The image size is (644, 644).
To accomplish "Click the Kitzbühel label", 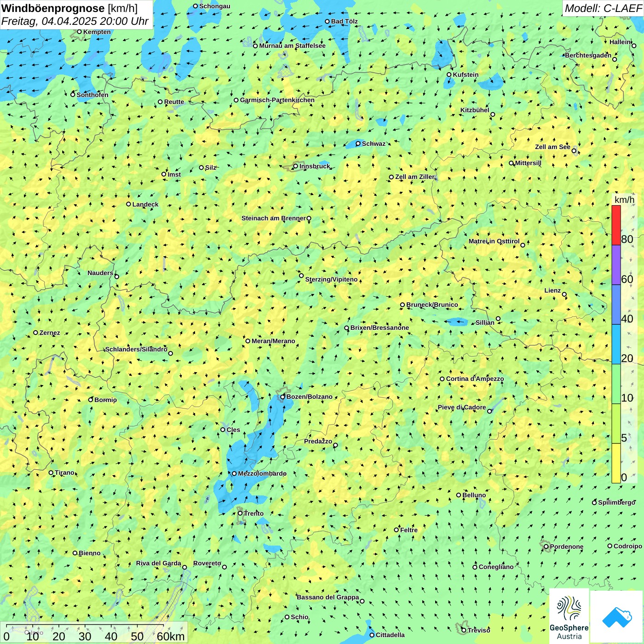I will (475, 110).
